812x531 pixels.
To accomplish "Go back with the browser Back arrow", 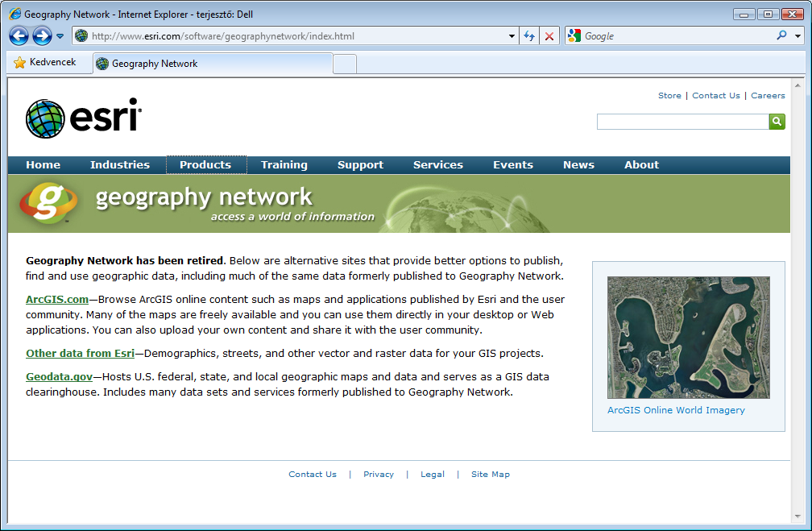I will (19, 36).
